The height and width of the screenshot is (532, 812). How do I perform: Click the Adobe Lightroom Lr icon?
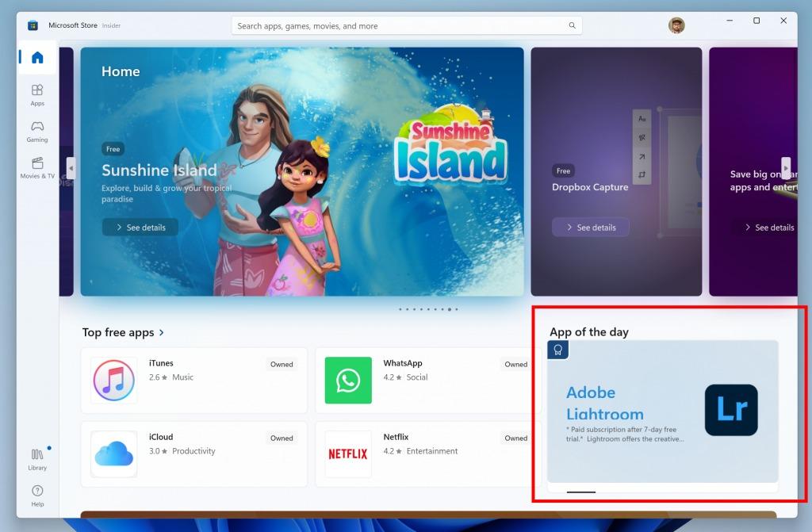(731, 410)
